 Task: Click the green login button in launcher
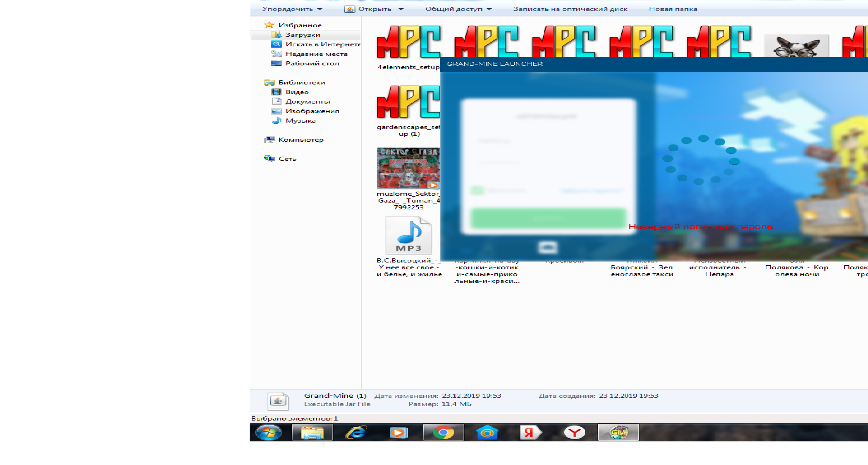[x=548, y=218]
